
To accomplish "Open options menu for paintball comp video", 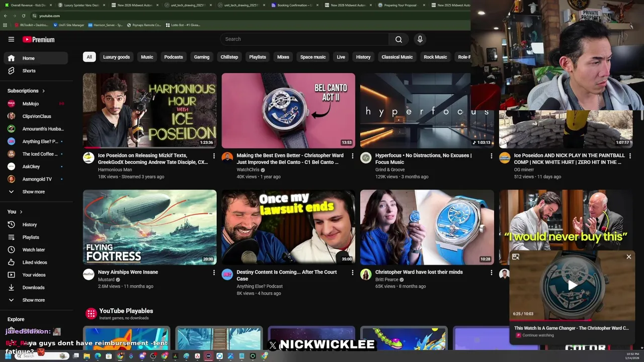I will tap(630, 156).
